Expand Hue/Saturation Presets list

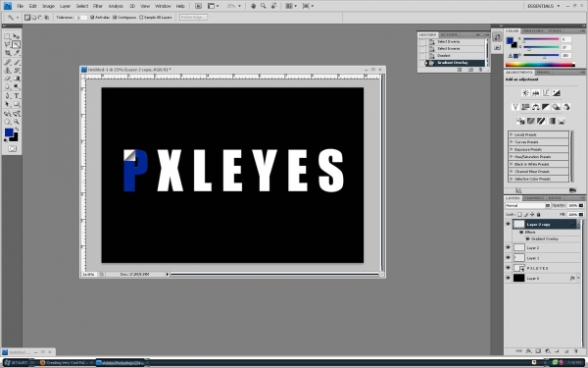pos(512,157)
